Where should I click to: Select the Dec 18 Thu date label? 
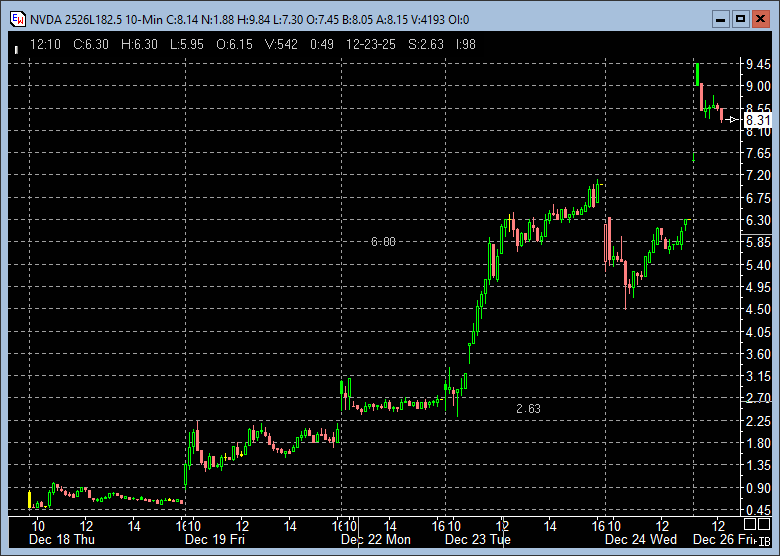pos(62,539)
